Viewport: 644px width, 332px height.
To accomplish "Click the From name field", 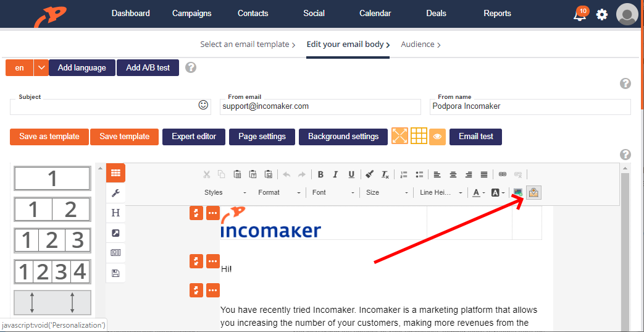I will click(530, 106).
